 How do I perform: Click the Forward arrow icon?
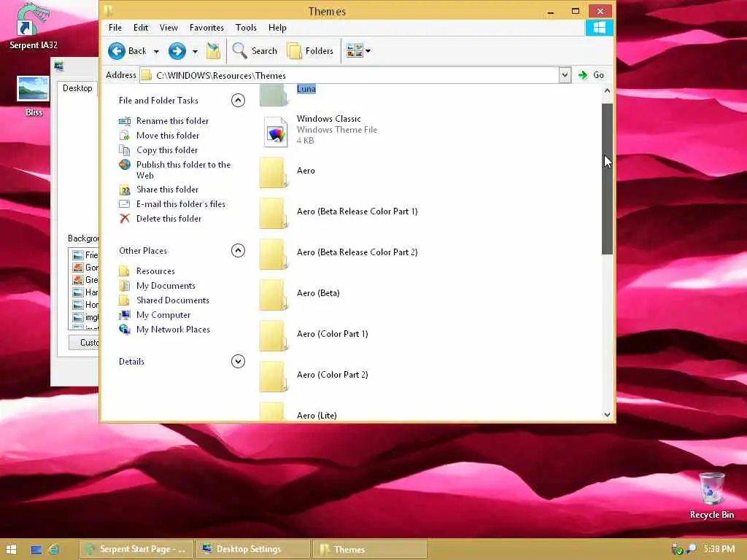(x=177, y=51)
